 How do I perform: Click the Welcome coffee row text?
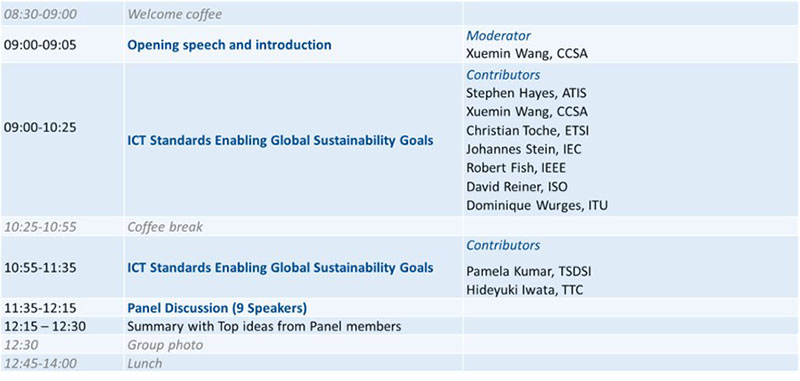[x=174, y=14]
